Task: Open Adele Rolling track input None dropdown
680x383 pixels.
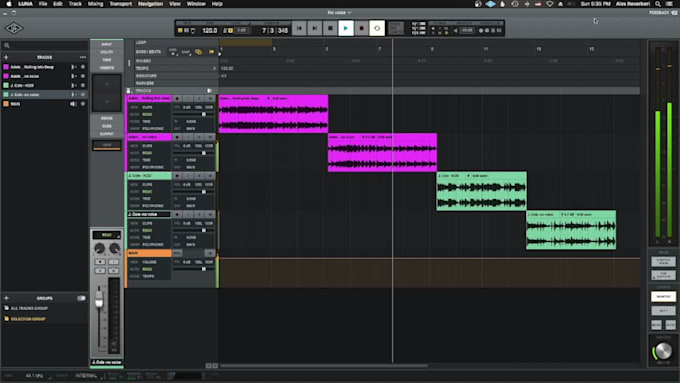Action: click(x=191, y=121)
